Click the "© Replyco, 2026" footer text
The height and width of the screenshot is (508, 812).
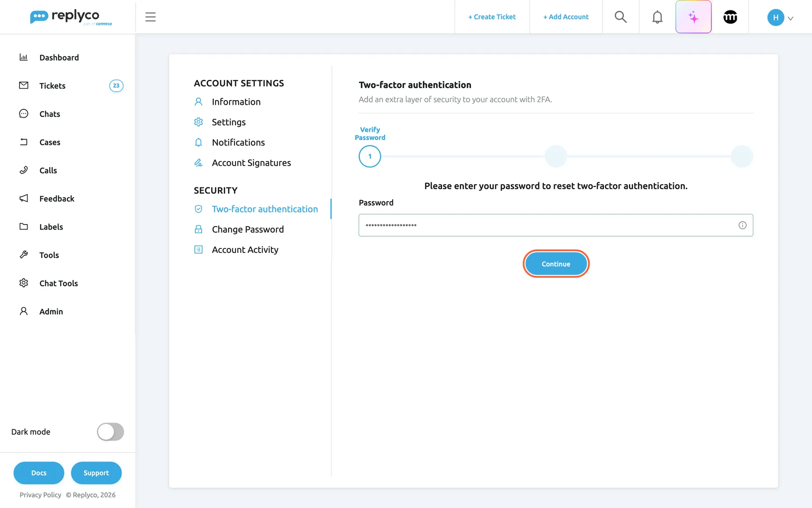tap(91, 495)
